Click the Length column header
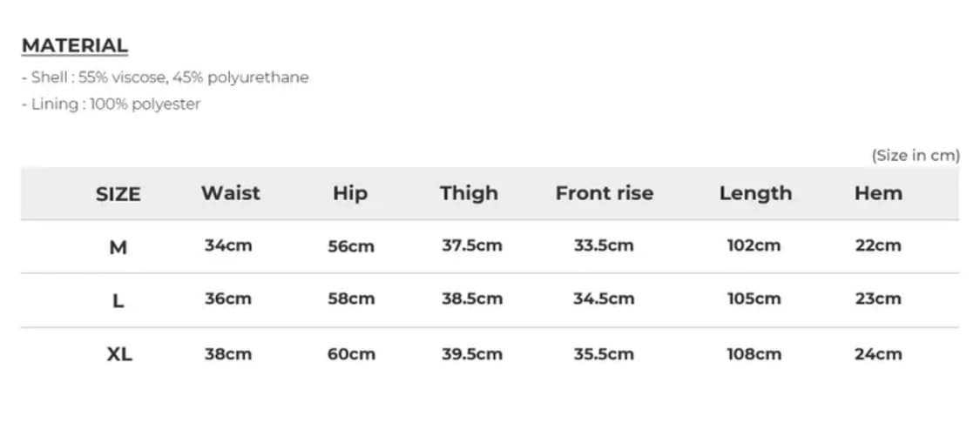The height and width of the screenshot is (443, 980). click(x=755, y=193)
